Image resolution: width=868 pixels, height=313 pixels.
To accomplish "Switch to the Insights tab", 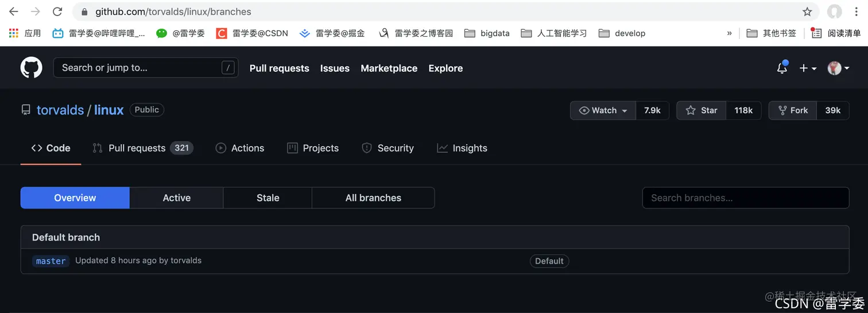I will click(x=462, y=148).
